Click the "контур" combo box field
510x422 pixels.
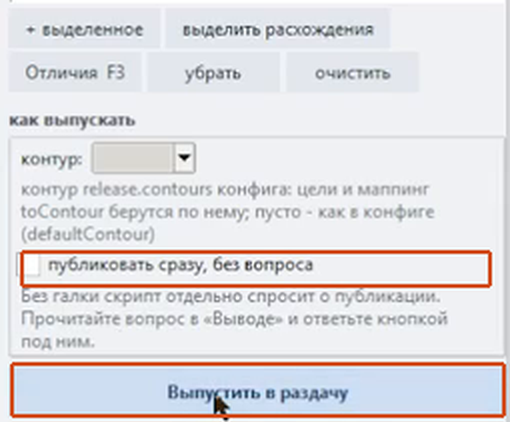[x=143, y=158]
